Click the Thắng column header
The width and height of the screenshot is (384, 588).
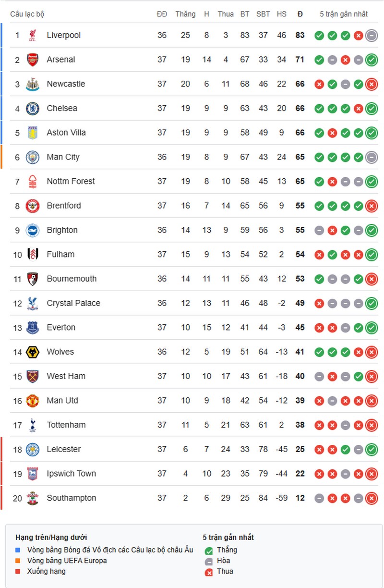pyautogui.click(x=185, y=14)
